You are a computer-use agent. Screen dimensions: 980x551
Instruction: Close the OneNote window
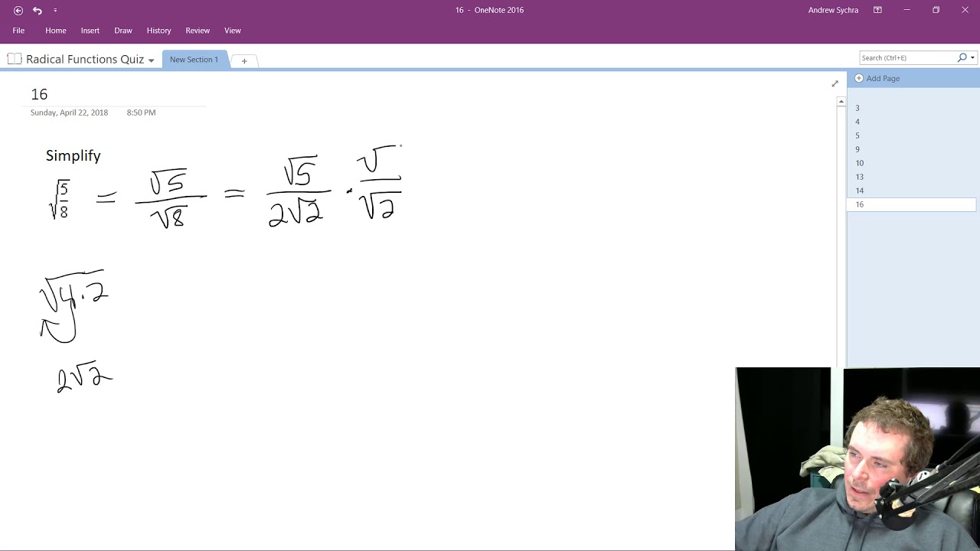965,10
